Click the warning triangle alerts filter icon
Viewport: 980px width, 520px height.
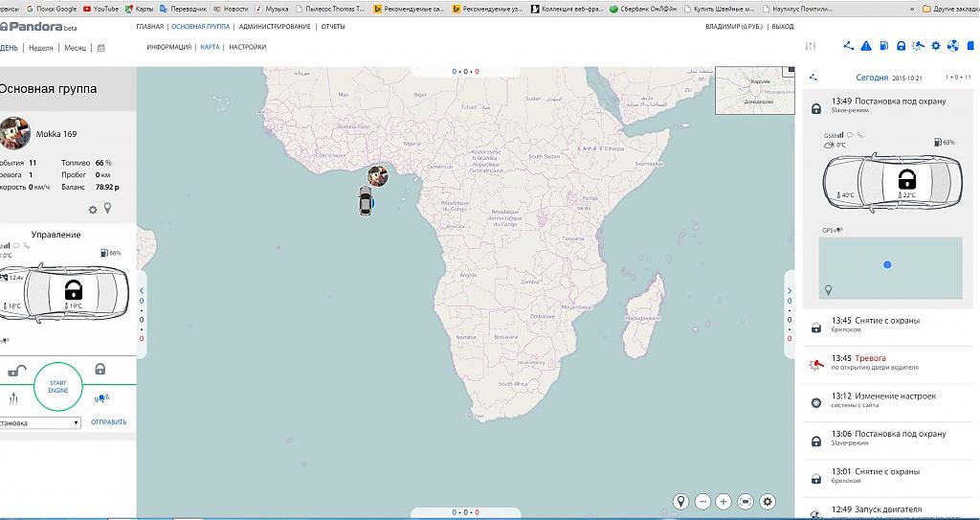click(x=866, y=46)
